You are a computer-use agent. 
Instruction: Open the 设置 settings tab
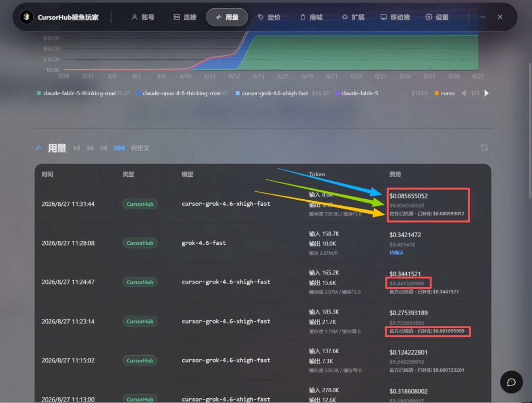point(437,17)
